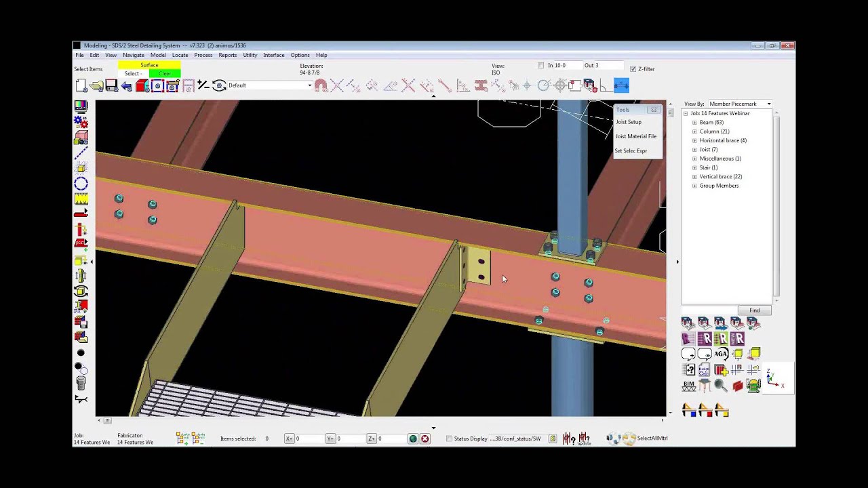Image resolution: width=868 pixels, height=488 pixels.
Task: Expand the Beam (63) tree node
Action: 694,123
